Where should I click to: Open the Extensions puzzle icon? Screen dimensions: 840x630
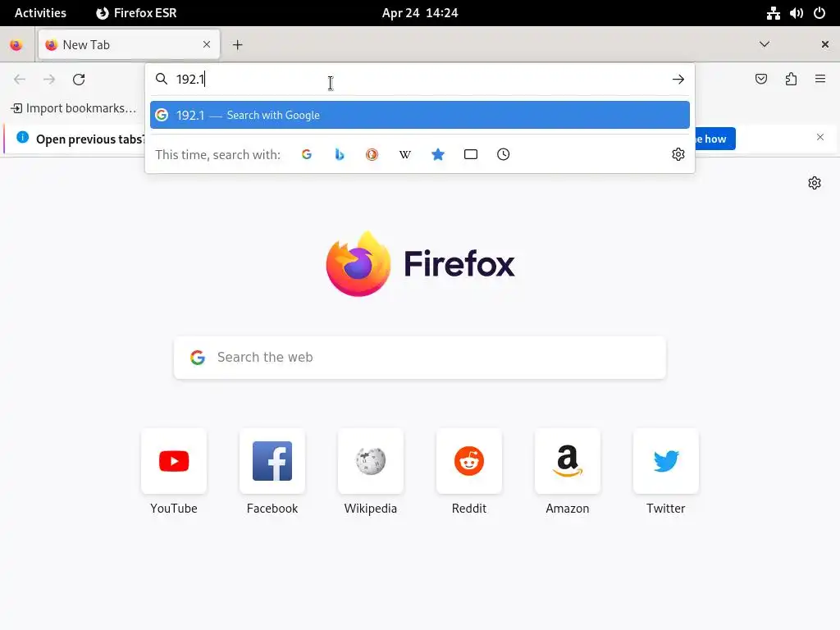tap(791, 80)
